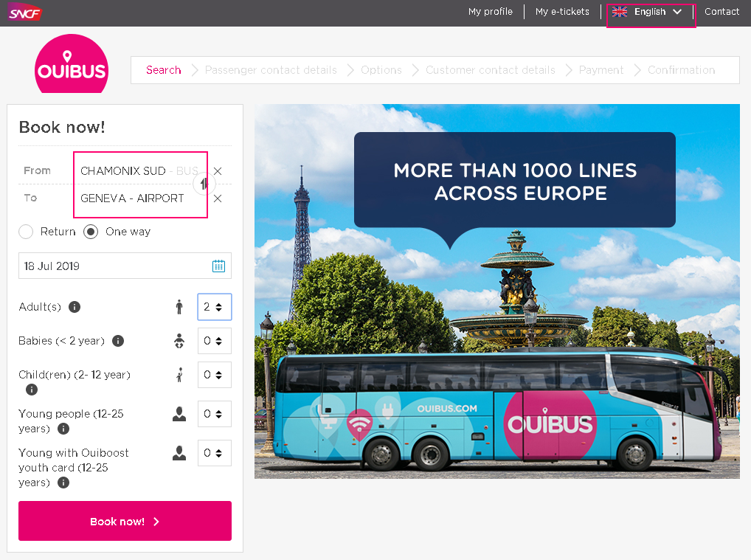Select the Return trip option
This screenshot has height=560, width=751.
tap(26, 232)
